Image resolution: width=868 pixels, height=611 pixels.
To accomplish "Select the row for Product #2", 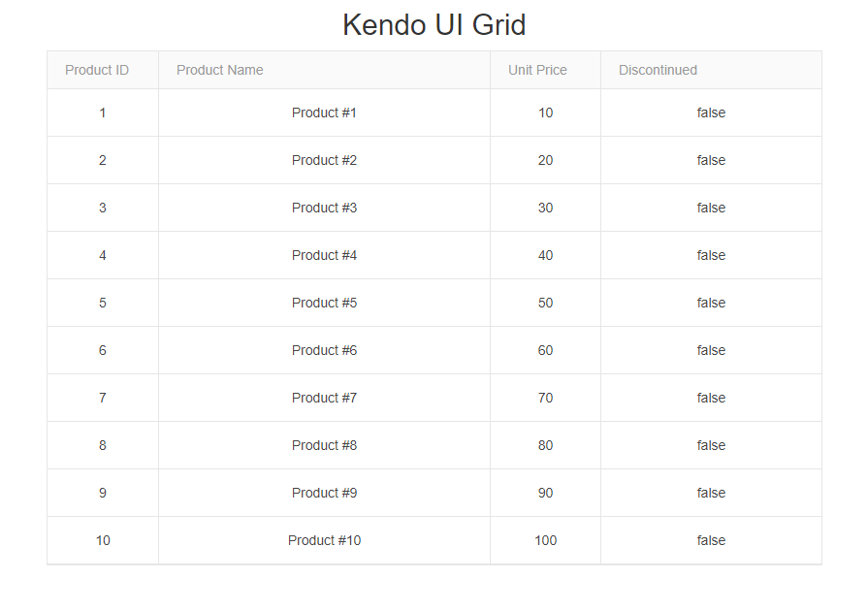I will coord(324,160).
